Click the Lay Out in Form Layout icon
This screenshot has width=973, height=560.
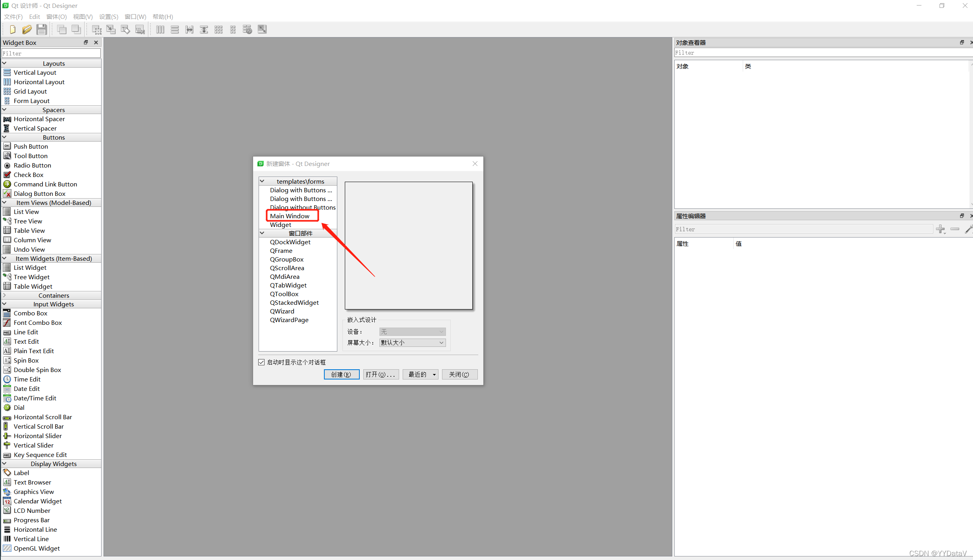pos(233,29)
